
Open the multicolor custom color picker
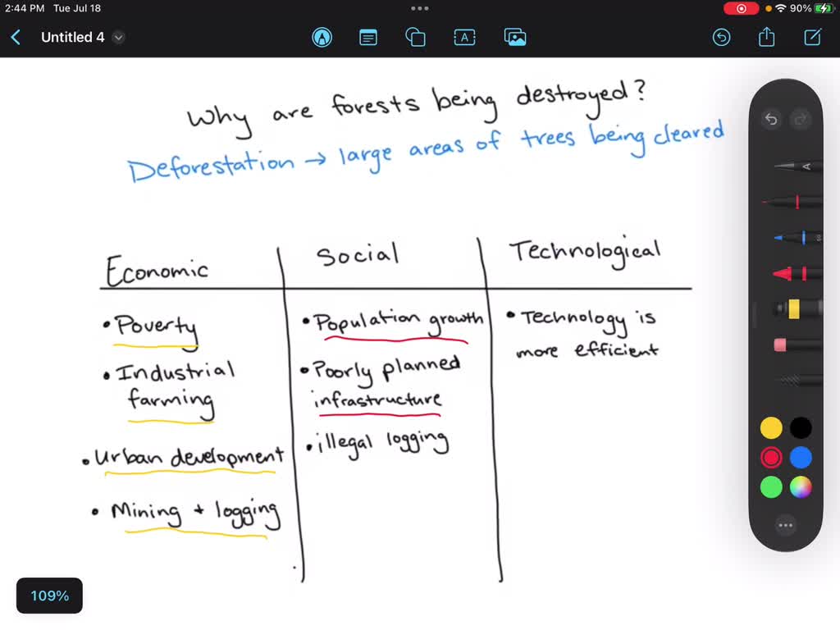pyautogui.click(x=801, y=487)
